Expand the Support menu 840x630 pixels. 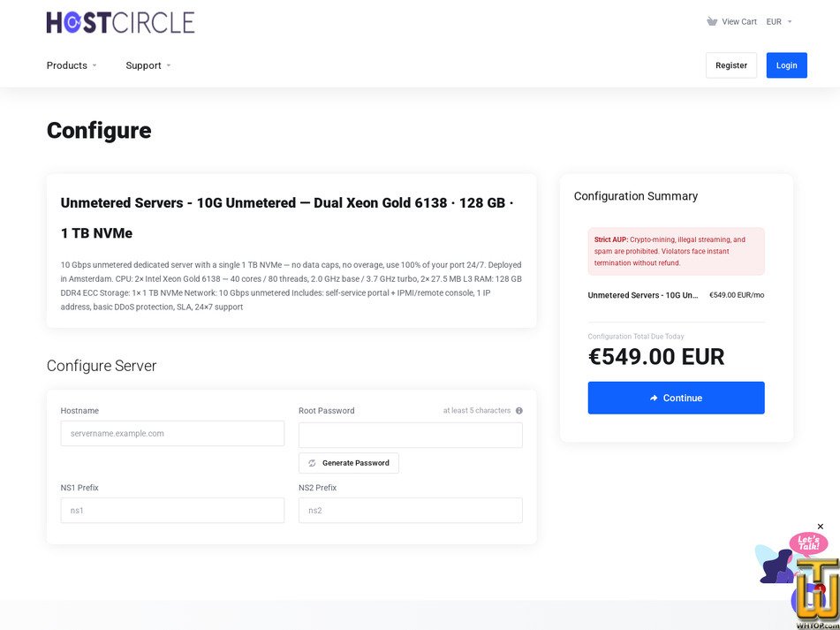[x=148, y=65]
